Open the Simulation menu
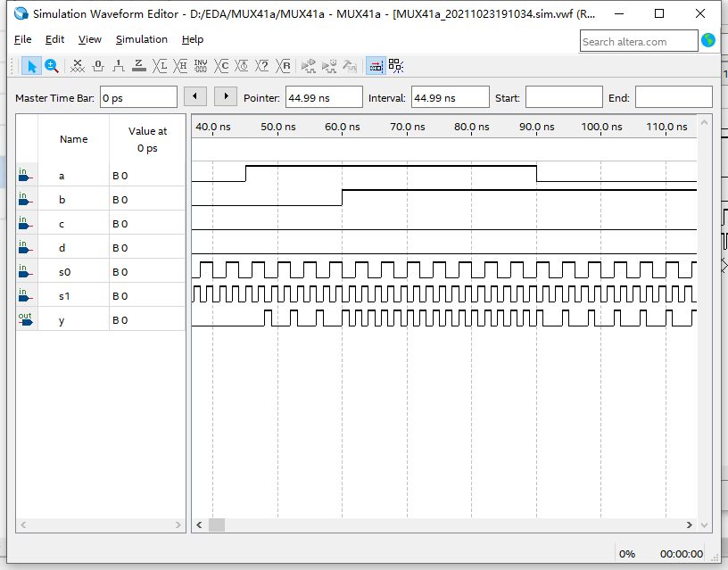The width and height of the screenshot is (728, 570). click(x=142, y=39)
